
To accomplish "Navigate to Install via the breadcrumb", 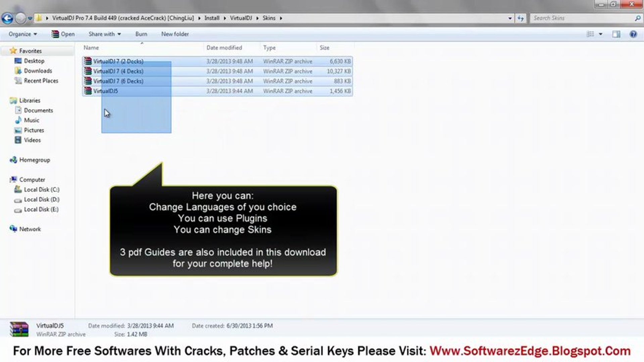I will click(212, 18).
